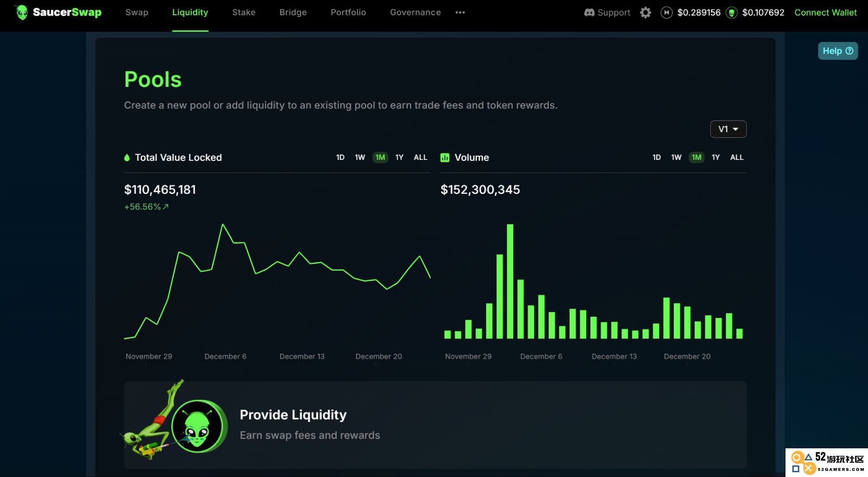Viewport: 868px width, 477px height.
Task: Set Total Value Locked range to 1Y
Action: [399, 157]
